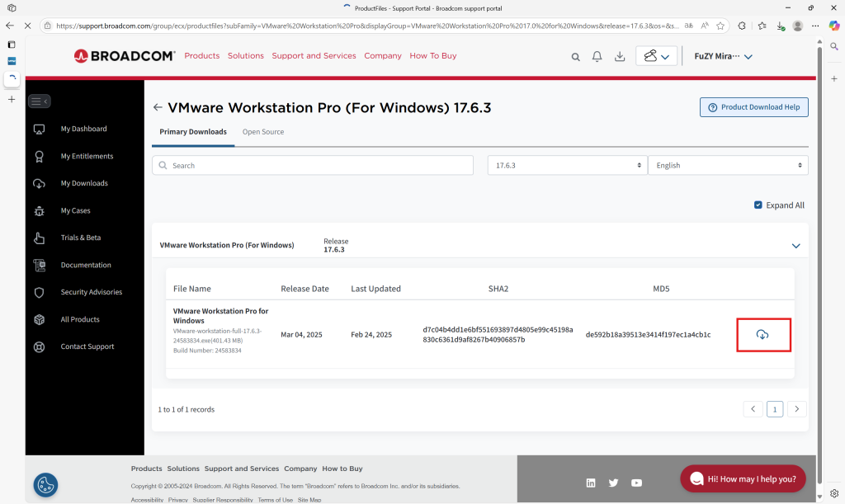The image size is (845, 504).
Task: Open the FuZY Mira user account dropdown
Action: [723, 57]
